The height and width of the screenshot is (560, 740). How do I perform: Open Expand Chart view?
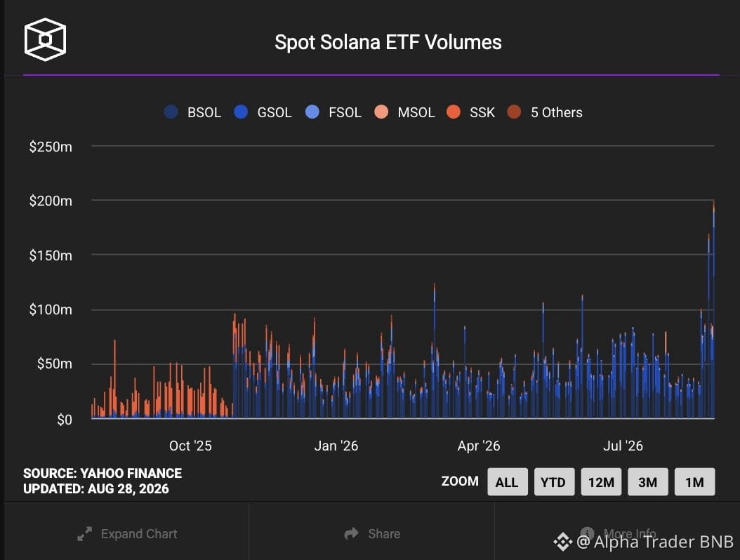(127, 533)
